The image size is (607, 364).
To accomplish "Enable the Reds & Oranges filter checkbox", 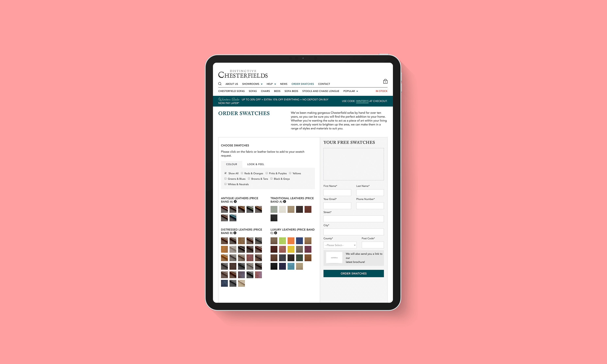I will pos(242,173).
